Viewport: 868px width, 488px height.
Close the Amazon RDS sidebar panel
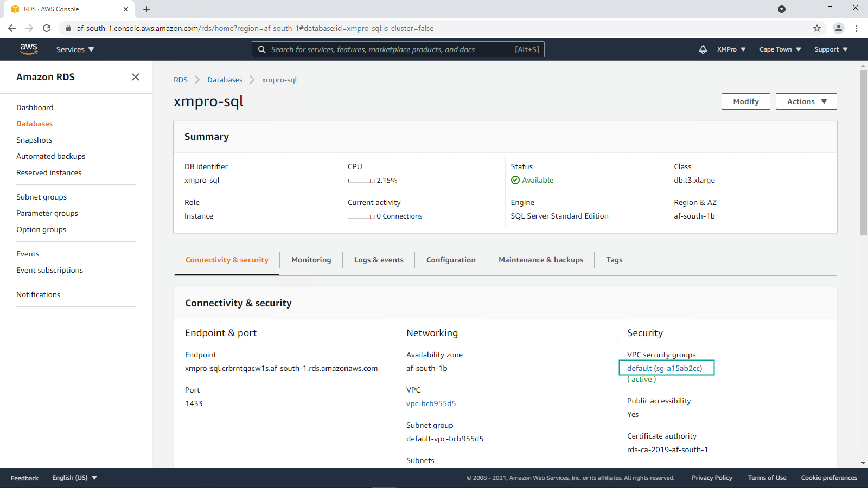tap(136, 77)
